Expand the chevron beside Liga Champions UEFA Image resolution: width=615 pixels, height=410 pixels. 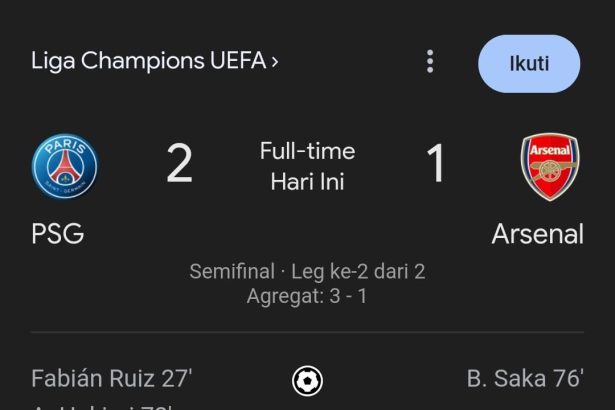click(x=275, y=62)
